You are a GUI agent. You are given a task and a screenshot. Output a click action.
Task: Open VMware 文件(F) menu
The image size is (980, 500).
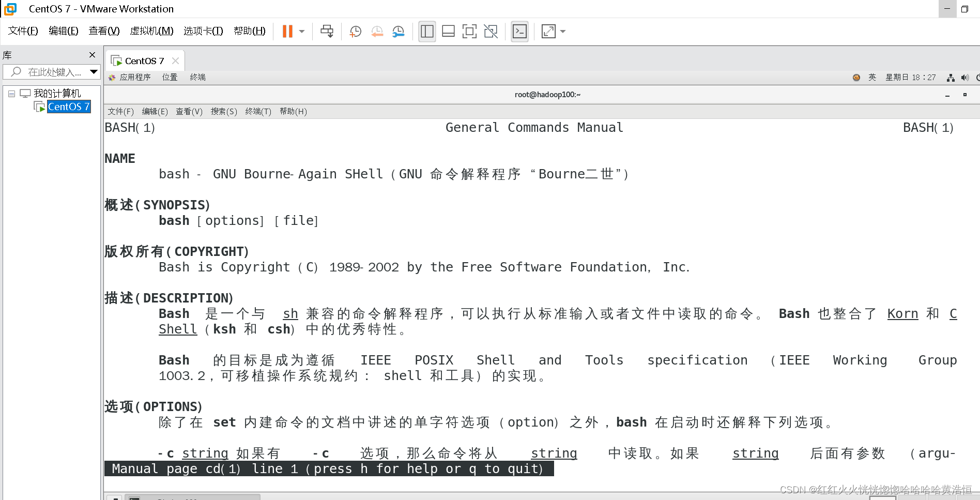tap(23, 31)
